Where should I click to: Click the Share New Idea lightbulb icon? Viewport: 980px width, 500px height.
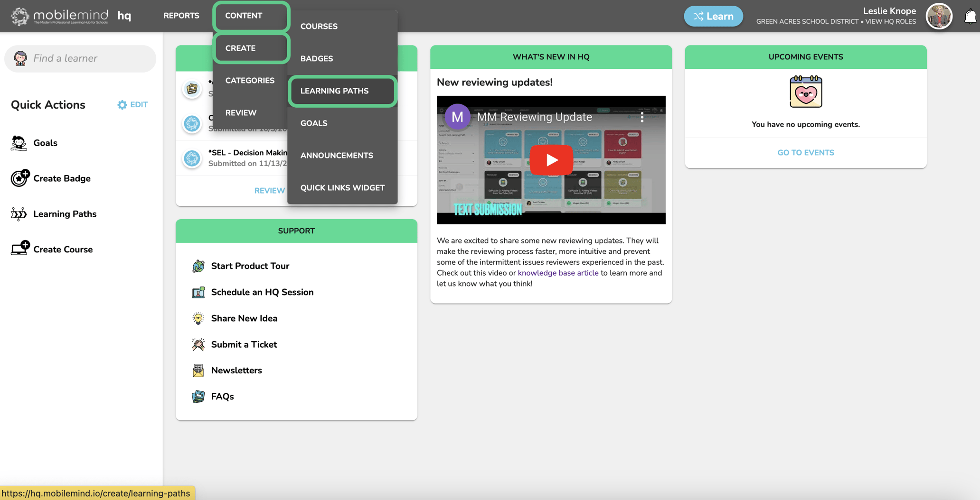198,318
